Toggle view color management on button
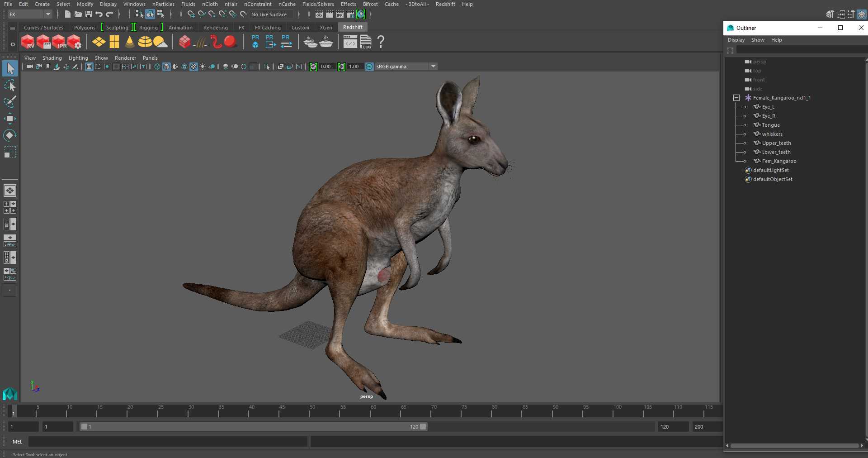The height and width of the screenshot is (458, 868). (x=369, y=67)
